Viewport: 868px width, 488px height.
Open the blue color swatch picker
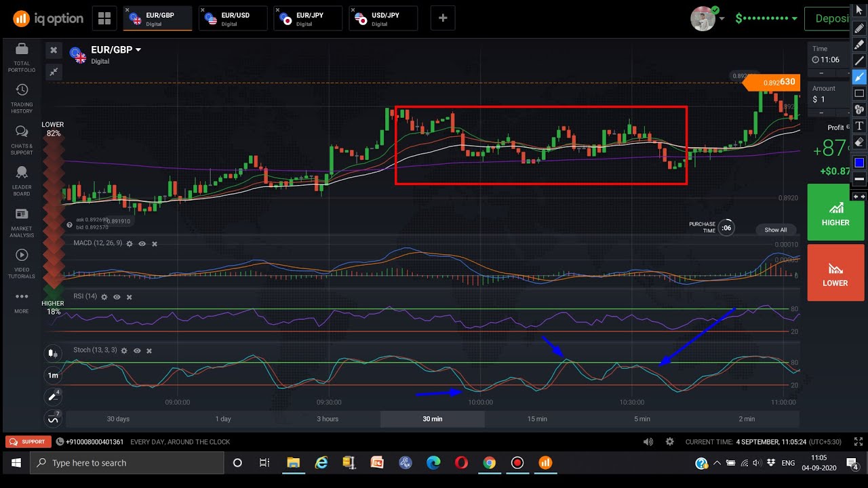click(x=859, y=162)
